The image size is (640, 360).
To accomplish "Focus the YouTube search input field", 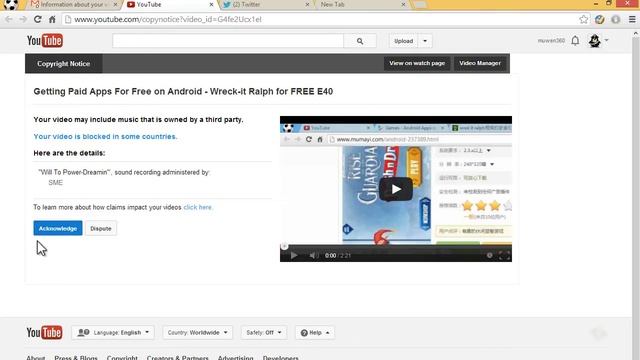I will tap(228, 41).
